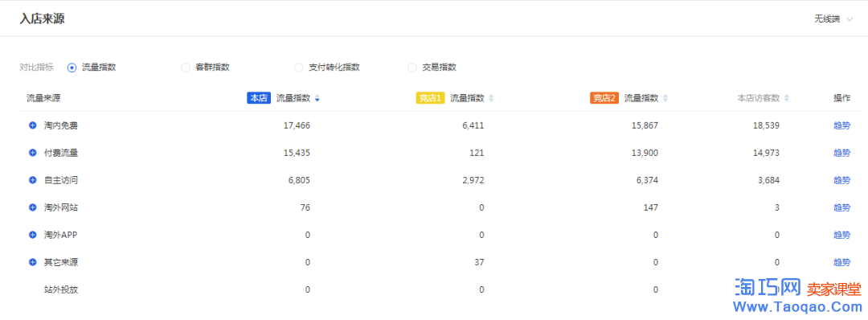
Task: Click the 121 value cell
Action: coord(477,153)
